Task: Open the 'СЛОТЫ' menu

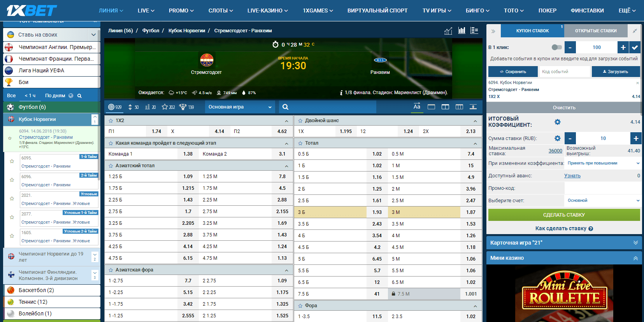Action: tap(221, 10)
